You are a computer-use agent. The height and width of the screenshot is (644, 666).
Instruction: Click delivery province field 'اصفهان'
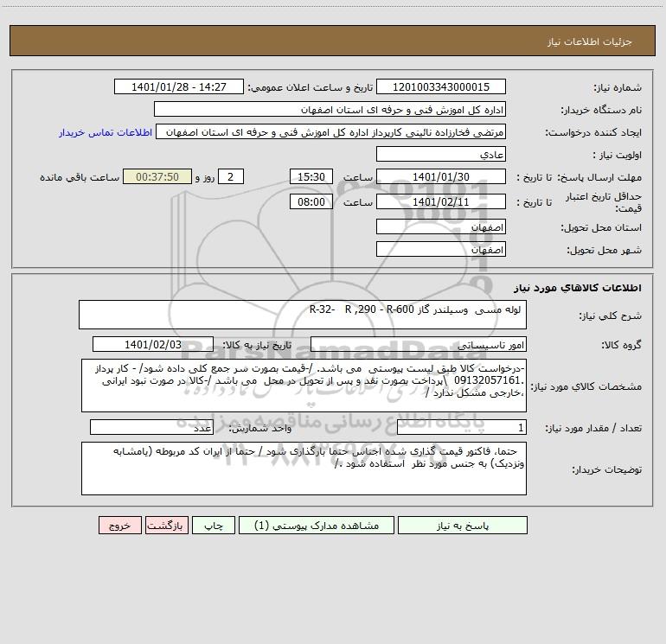point(441,226)
